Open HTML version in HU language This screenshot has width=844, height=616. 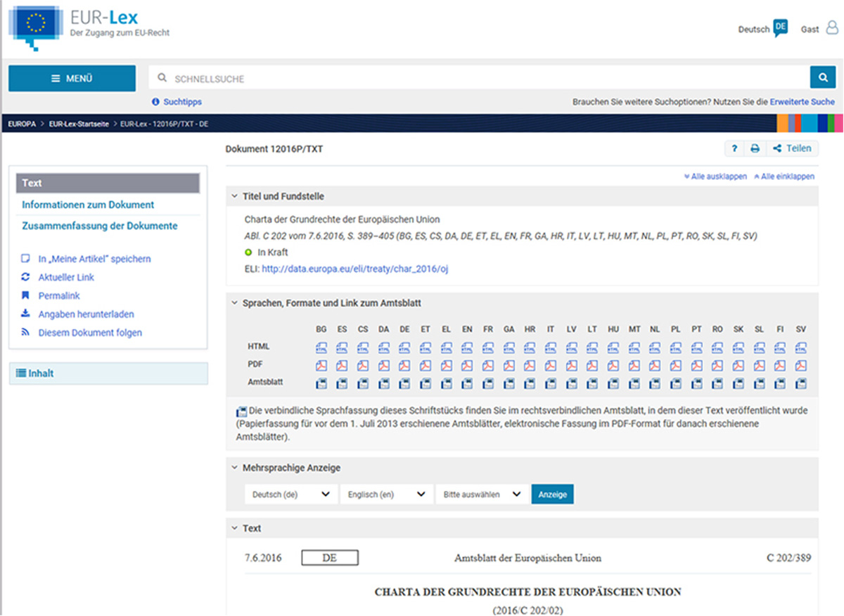tap(613, 347)
